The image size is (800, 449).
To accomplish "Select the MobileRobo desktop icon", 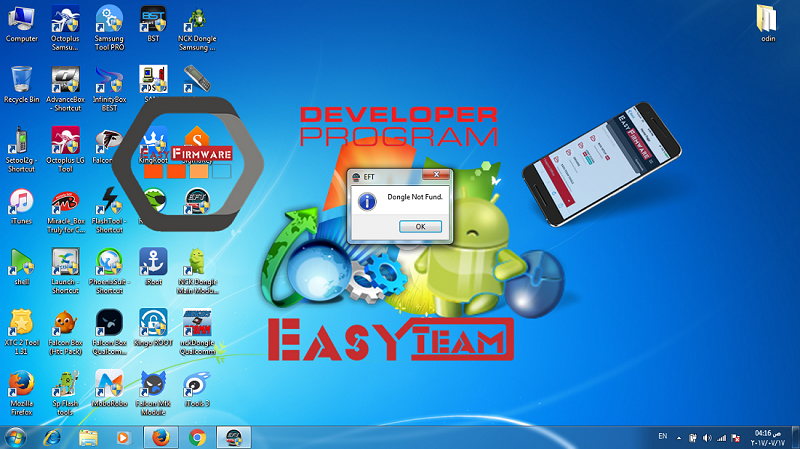I will tap(109, 389).
